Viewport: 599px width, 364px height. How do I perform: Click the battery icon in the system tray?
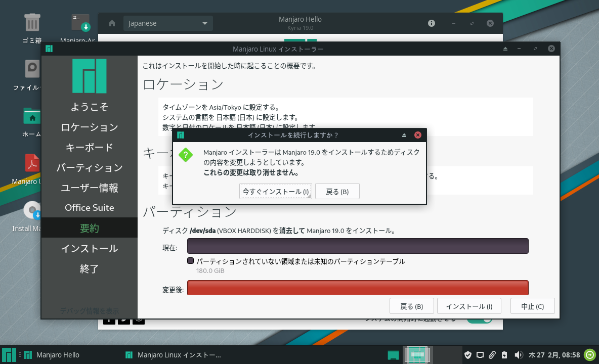pyautogui.click(x=504, y=355)
